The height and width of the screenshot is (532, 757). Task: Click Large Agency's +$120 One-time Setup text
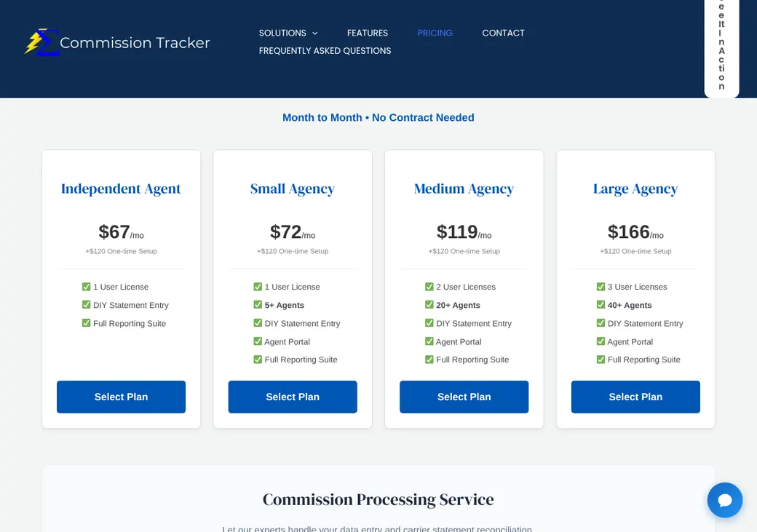(x=635, y=251)
